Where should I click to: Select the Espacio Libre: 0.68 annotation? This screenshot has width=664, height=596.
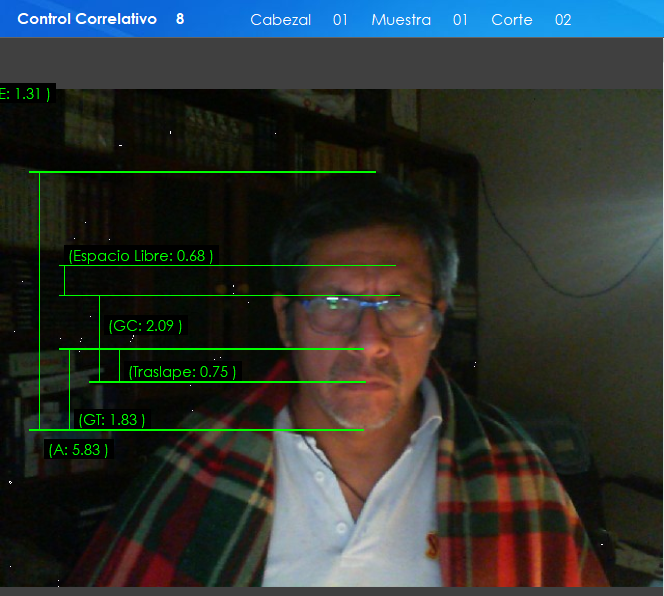click(x=140, y=256)
